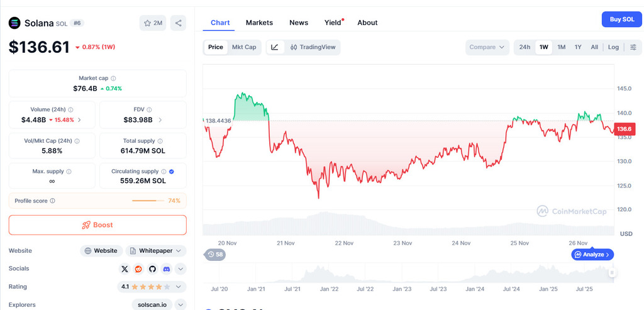This screenshot has height=310, width=644.
Task: Open the Discord social icon
Action: (x=166, y=269)
